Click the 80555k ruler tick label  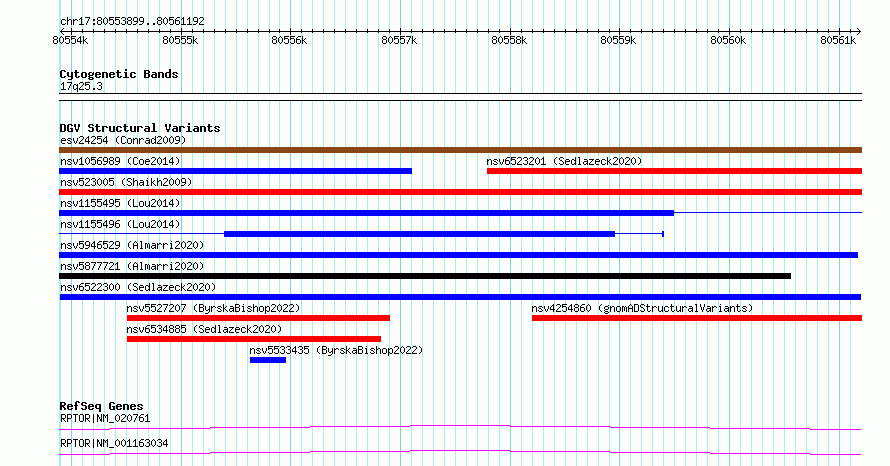[180, 40]
